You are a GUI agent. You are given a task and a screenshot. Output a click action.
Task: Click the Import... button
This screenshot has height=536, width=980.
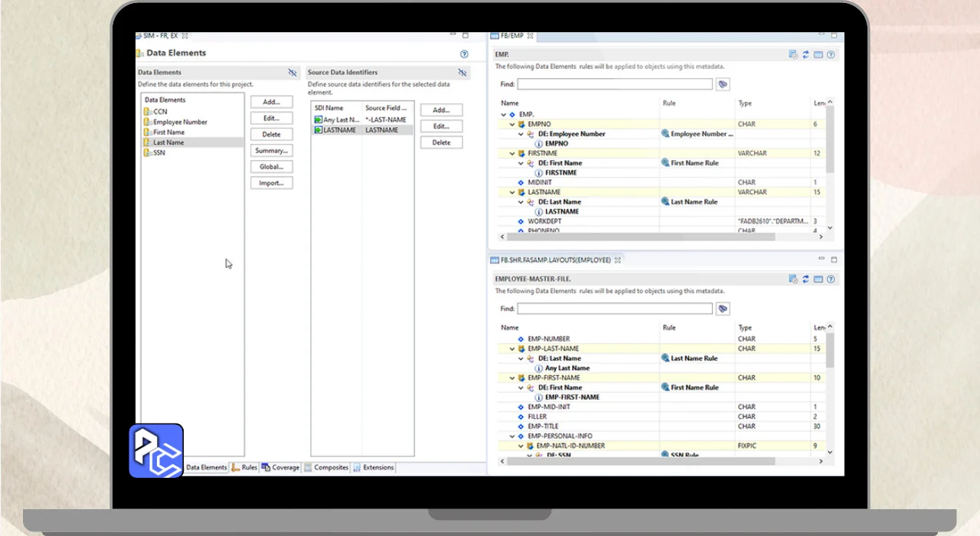(271, 183)
